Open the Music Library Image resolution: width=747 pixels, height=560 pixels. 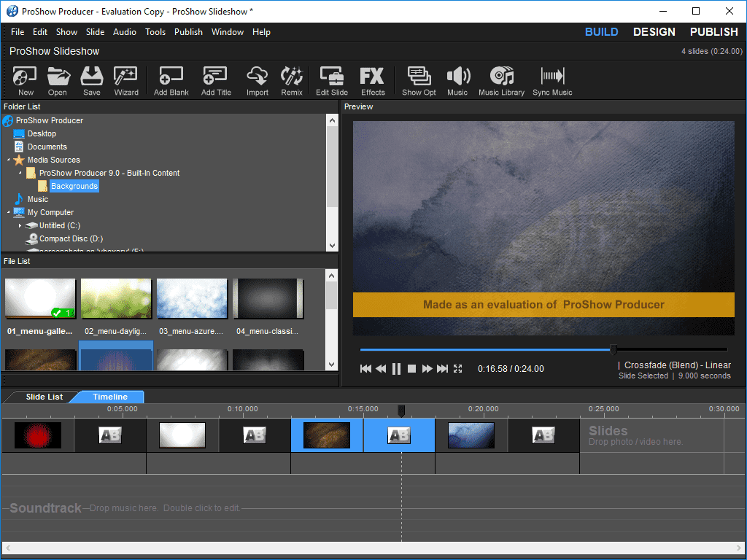point(501,80)
